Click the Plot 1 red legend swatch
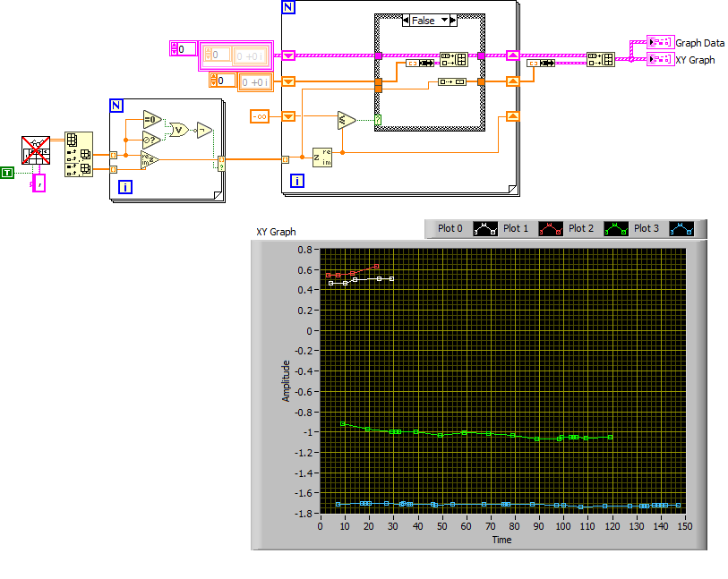The height and width of the screenshot is (579, 728). point(551,229)
